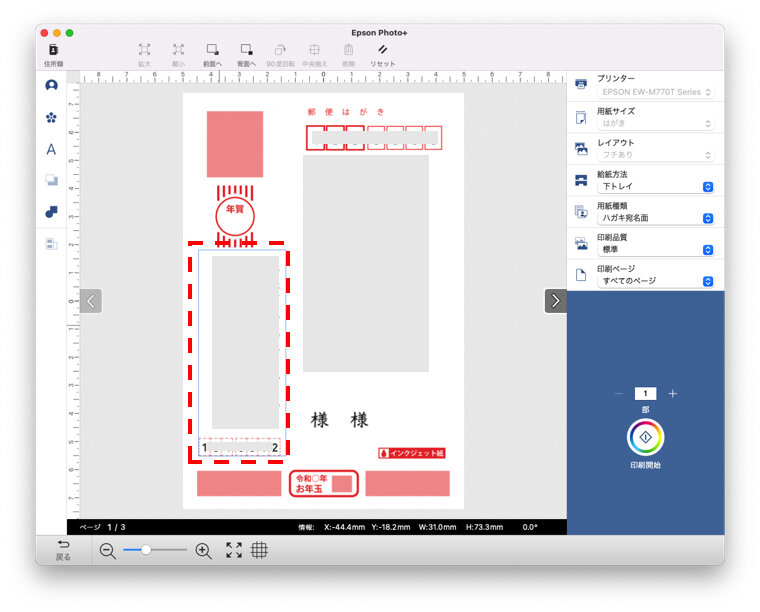Image resolution: width=760 pixels, height=612 pixels.
Task: Click the zoom slider handle
Action: (x=146, y=550)
